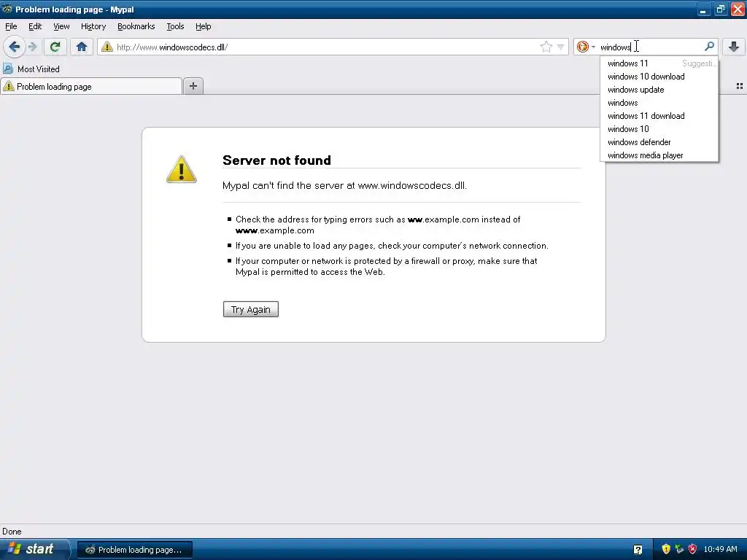747x560 pixels.
Task: Open the tab groups grid icon
Action: [740, 86]
